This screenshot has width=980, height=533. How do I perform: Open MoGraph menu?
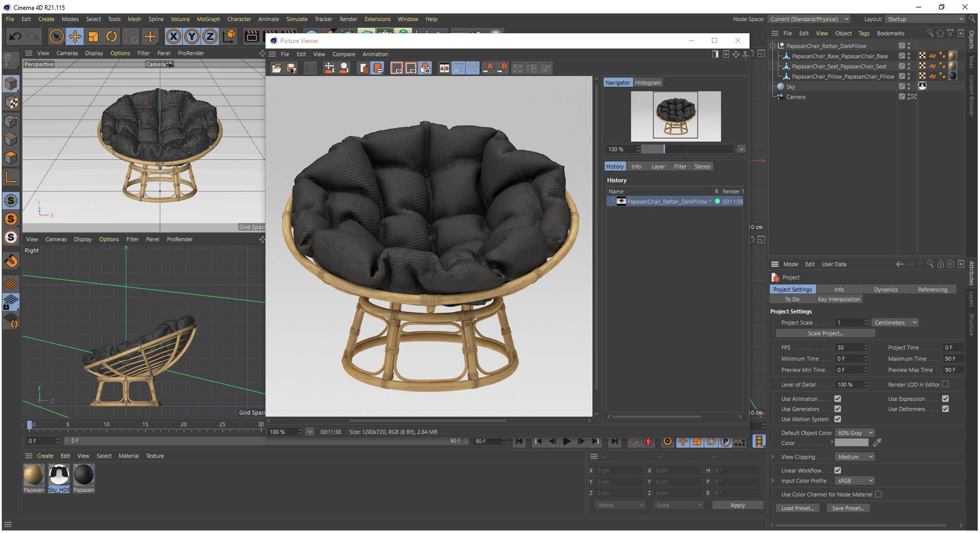(x=208, y=19)
